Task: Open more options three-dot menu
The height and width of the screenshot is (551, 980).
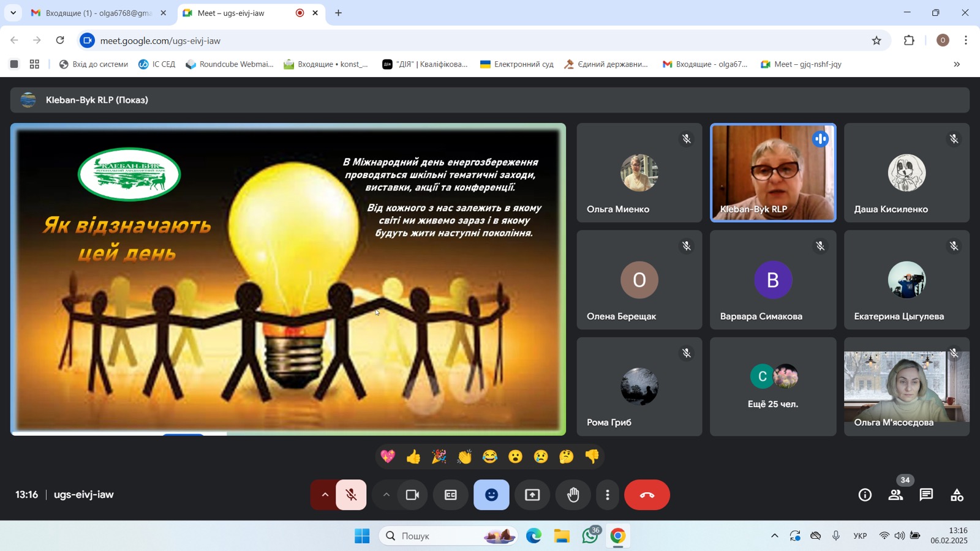Action: (x=608, y=495)
